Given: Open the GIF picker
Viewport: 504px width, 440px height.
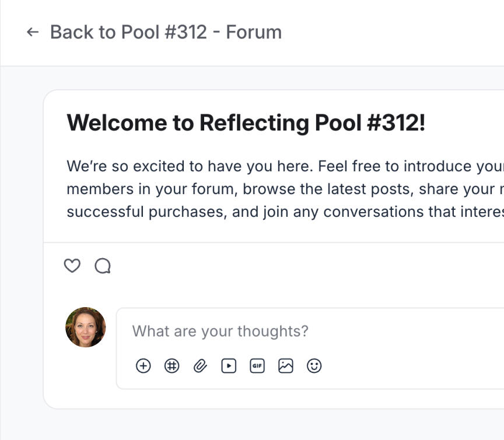Looking at the screenshot, I should point(257,366).
